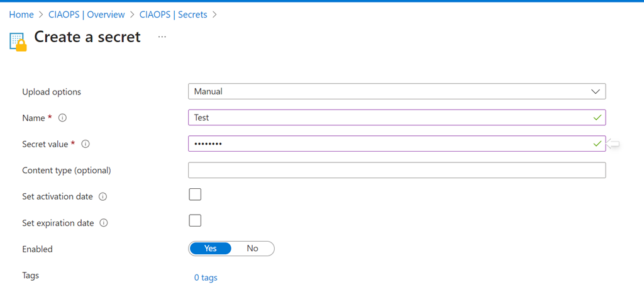Click the Set activation date info icon

tap(103, 197)
